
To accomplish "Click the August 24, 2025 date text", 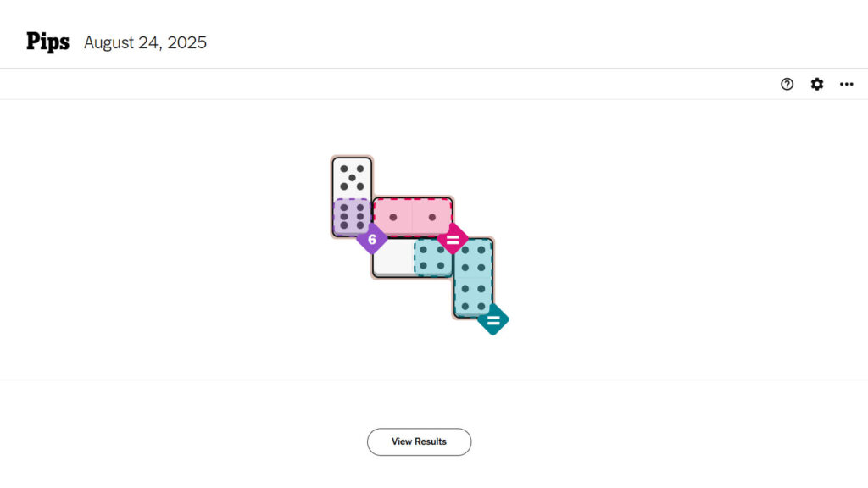I will point(145,42).
